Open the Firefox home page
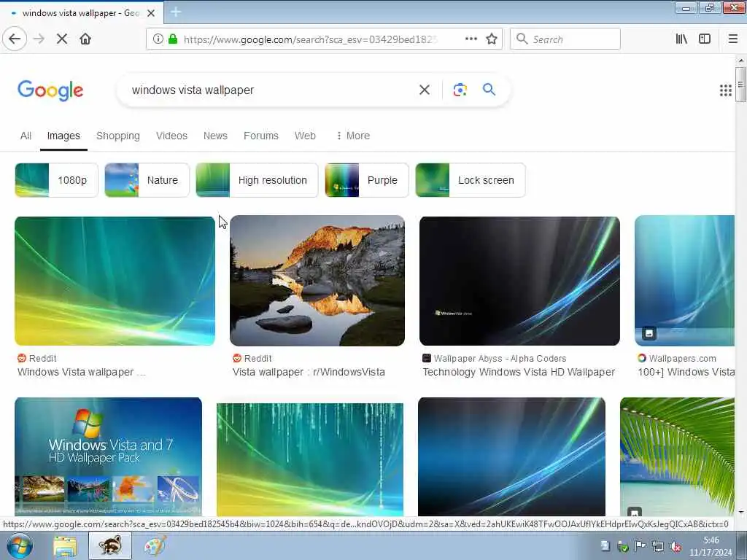This screenshot has width=747, height=560. pos(85,39)
